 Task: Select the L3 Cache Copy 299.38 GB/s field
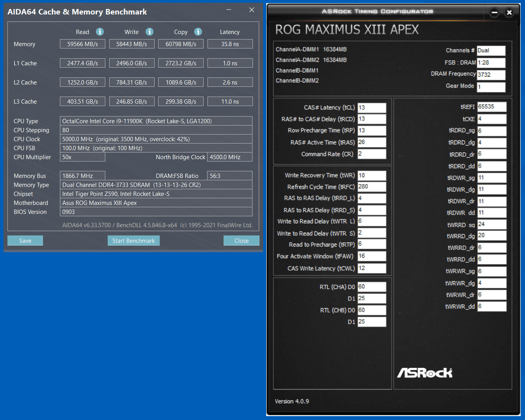click(x=181, y=101)
